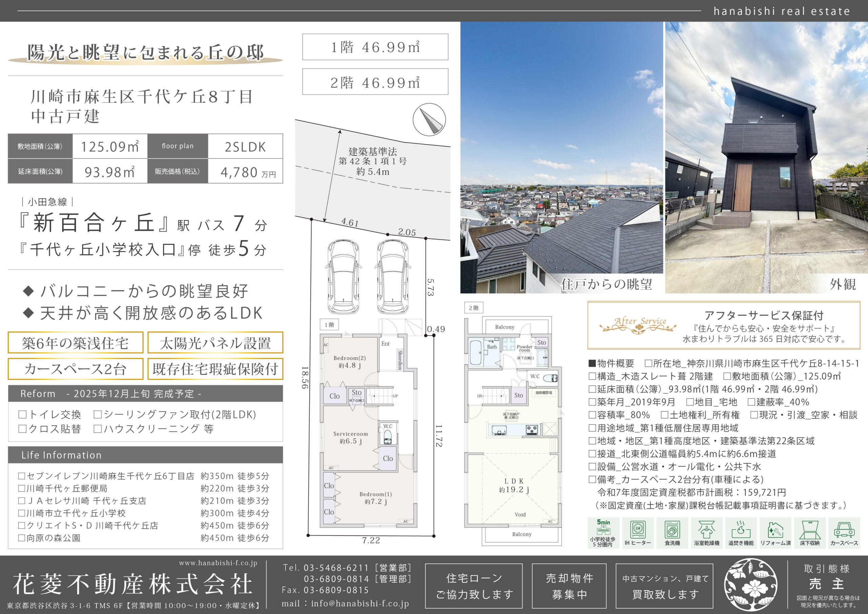Click the 売却物件 募集中 button
868x614 pixels.
coord(569,586)
